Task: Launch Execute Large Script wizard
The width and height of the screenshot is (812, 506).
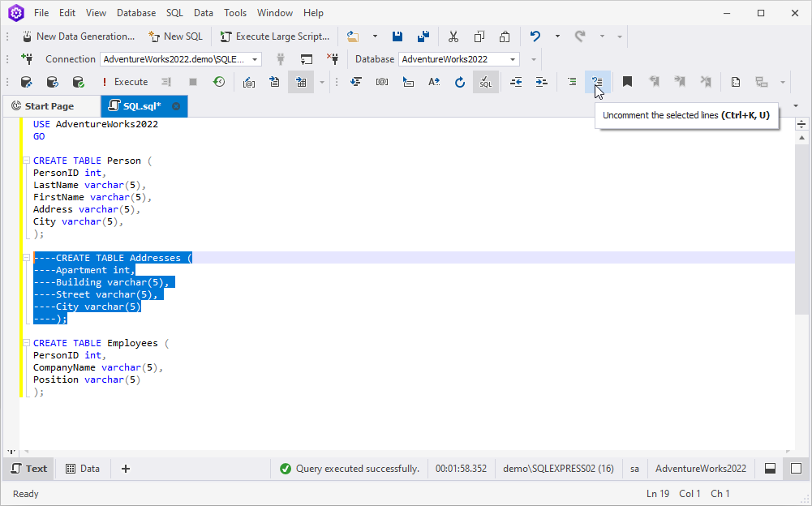Action: pyautogui.click(x=275, y=36)
